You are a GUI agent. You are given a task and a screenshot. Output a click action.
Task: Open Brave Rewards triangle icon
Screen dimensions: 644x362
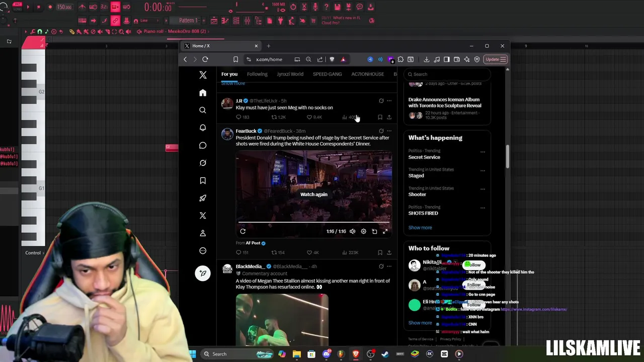pos(343,59)
